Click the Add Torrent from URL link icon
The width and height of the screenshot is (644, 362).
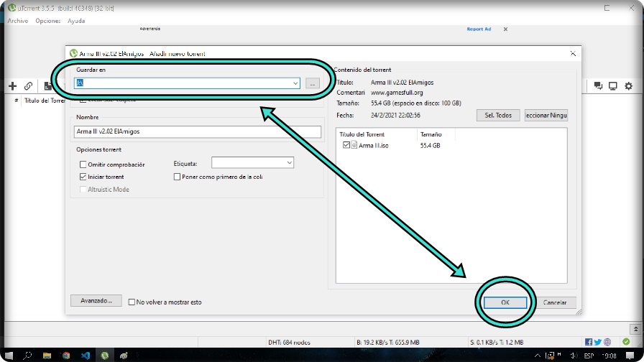click(28, 85)
